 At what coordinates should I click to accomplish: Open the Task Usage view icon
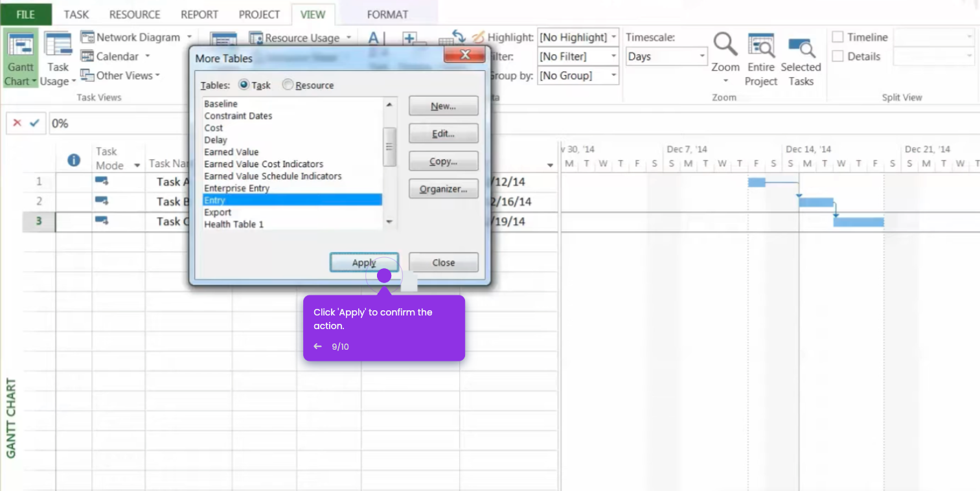coord(58,43)
